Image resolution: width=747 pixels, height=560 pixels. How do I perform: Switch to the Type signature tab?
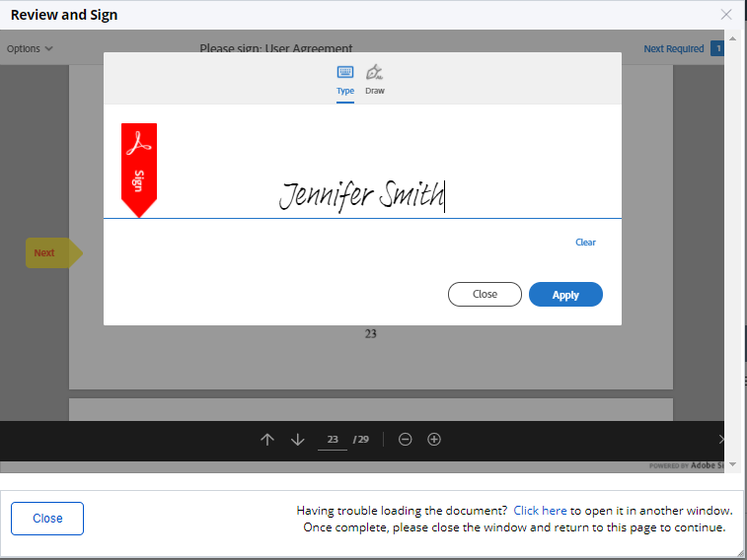pos(345,80)
